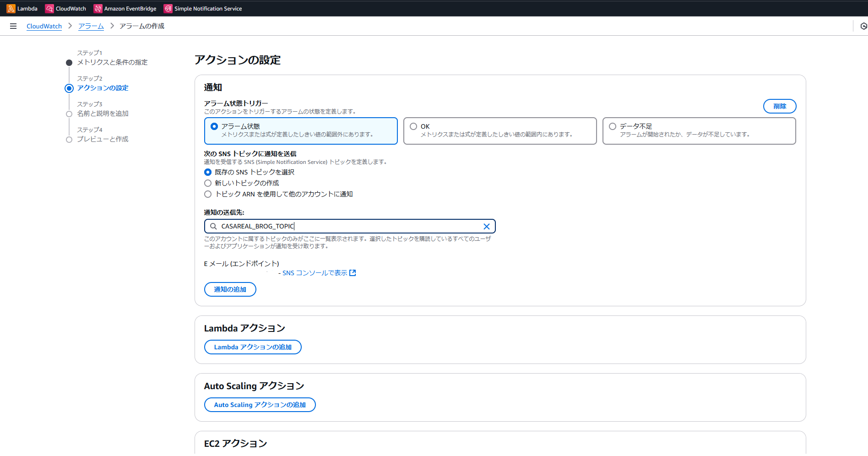Choose 新しいトピックの作成 option

[x=208, y=183]
